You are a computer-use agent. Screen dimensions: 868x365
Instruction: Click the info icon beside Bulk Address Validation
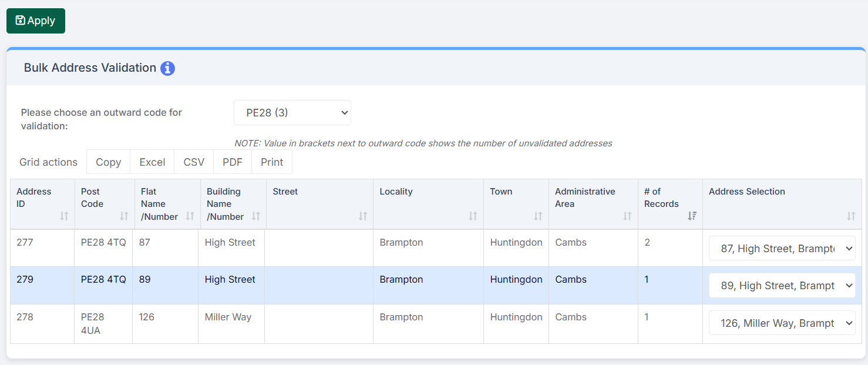click(x=167, y=68)
